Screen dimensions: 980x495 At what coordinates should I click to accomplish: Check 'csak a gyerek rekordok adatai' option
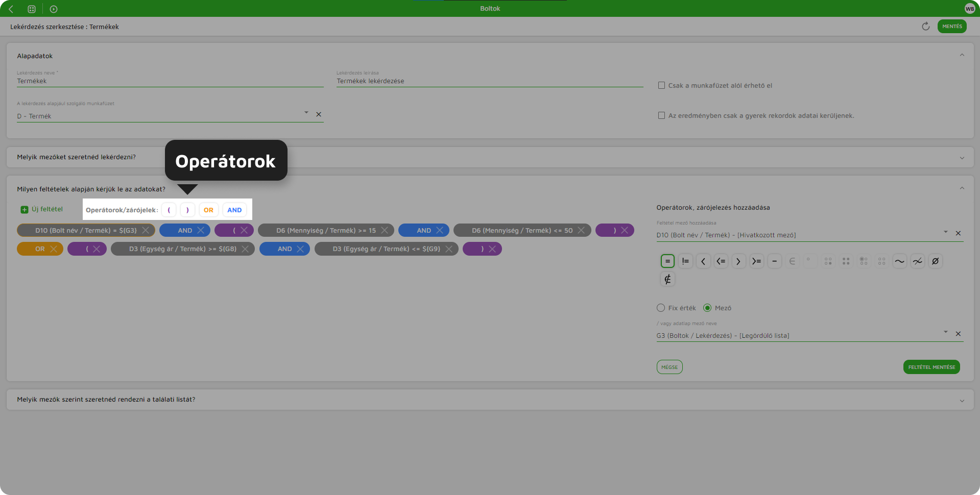(x=661, y=115)
